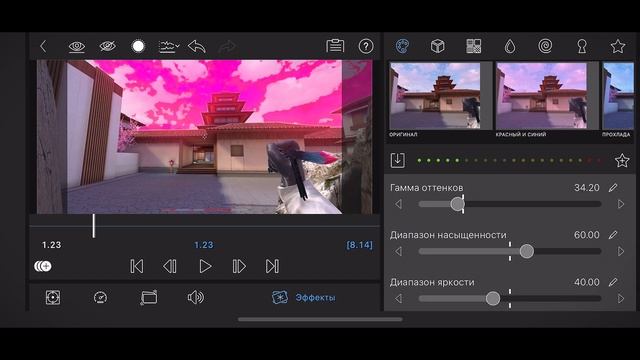Edit Диапазон яркости value with pencil
This screenshot has width=640, height=360.
point(613,282)
